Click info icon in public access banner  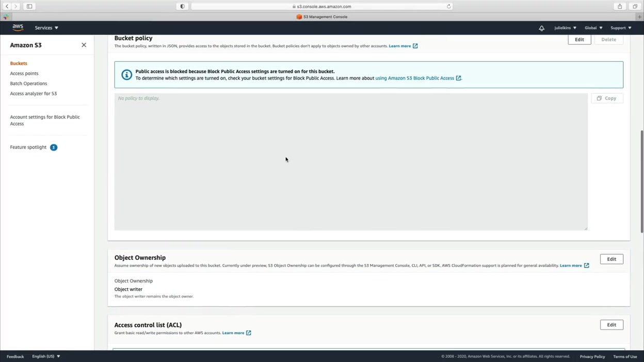click(126, 75)
